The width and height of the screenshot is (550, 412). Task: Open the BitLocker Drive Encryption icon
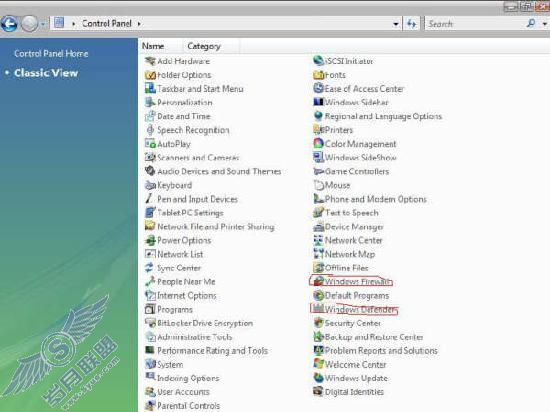(x=150, y=323)
